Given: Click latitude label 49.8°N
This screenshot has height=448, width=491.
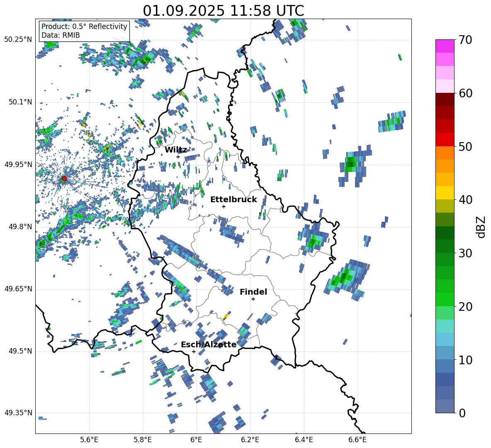Looking at the screenshot, I should click(20, 227).
